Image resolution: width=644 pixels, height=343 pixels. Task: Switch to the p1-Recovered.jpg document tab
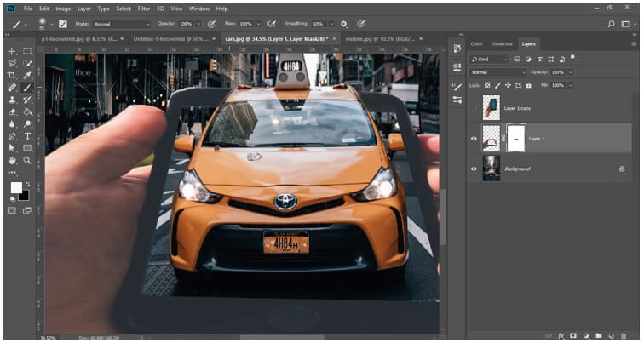(78, 38)
